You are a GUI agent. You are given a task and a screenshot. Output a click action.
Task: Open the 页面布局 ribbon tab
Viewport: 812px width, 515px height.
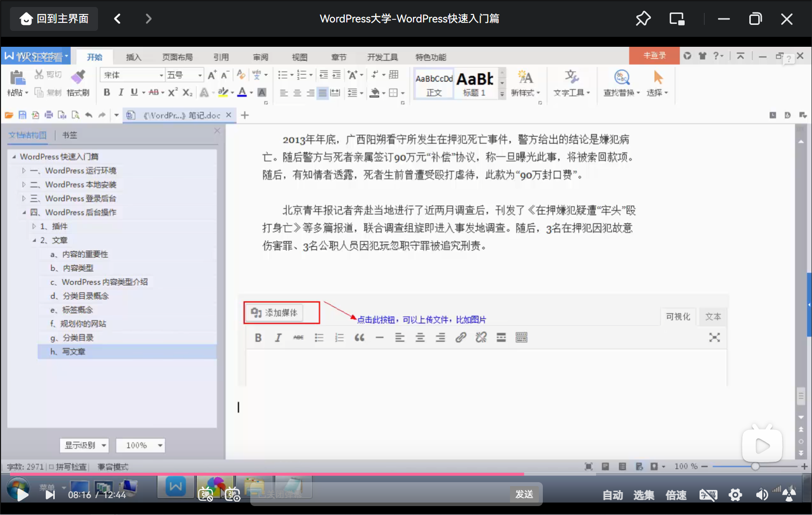(177, 57)
